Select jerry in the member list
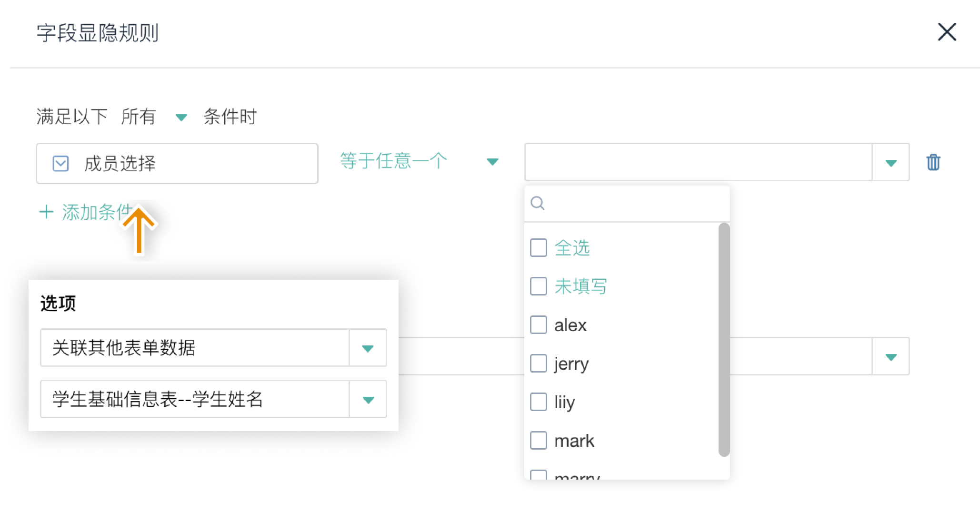980x521 pixels. click(539, 364)
